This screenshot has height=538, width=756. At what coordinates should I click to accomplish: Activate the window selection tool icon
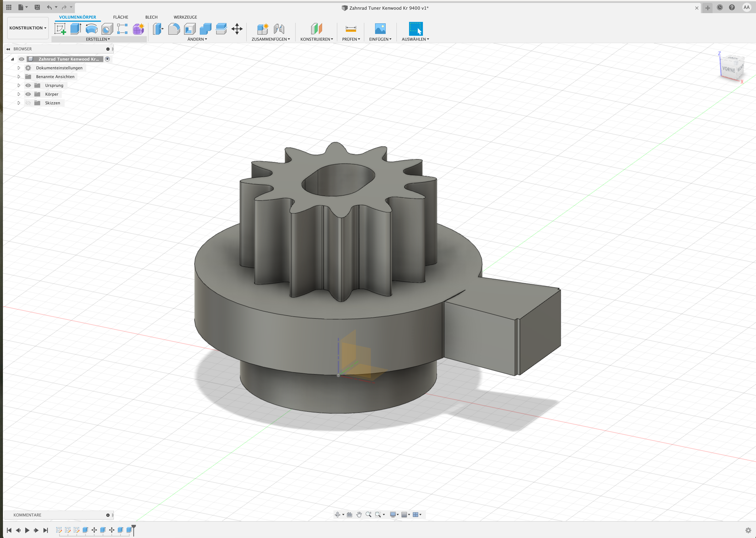point(416,28)
